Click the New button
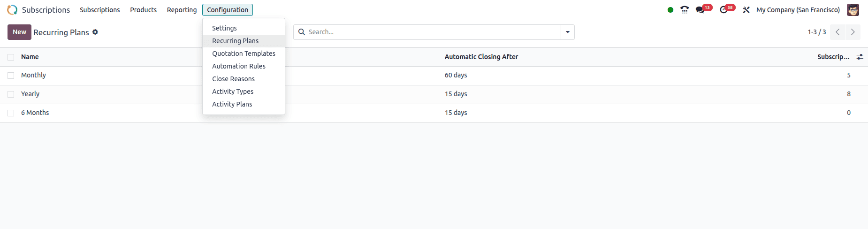The height and width of the screenshot is (229, 868). (x=19, y=32)
